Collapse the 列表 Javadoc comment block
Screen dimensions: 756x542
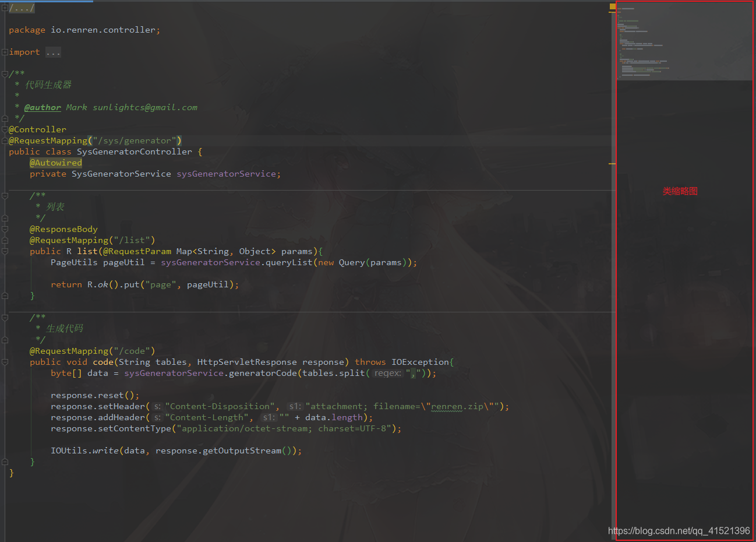pyautogui.click(x=5, y=196)
